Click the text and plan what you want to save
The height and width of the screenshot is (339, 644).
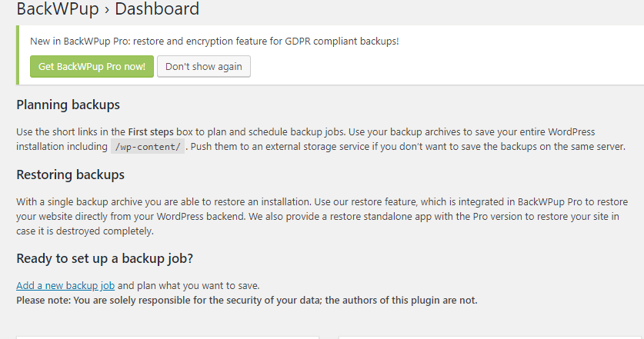coord(189,286)
